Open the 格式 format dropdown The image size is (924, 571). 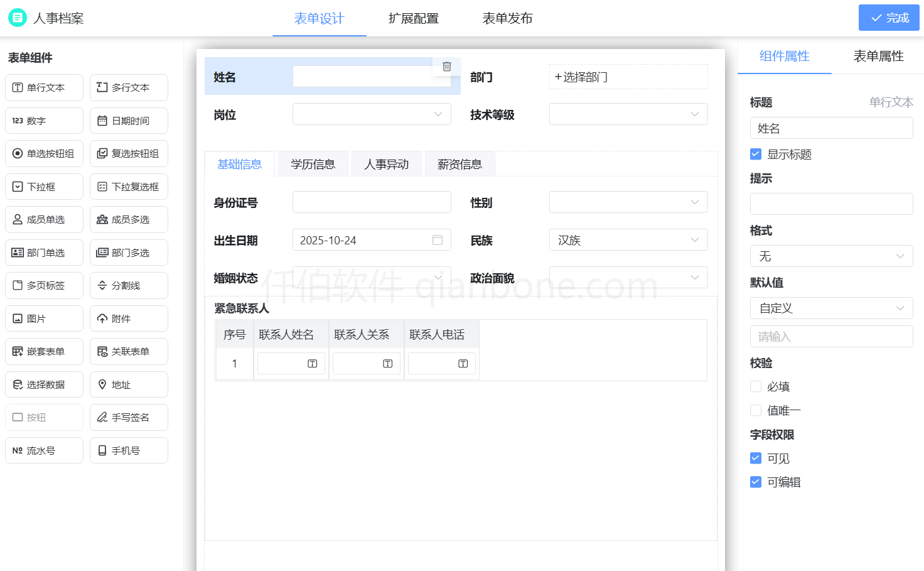(x=831, y=256)
